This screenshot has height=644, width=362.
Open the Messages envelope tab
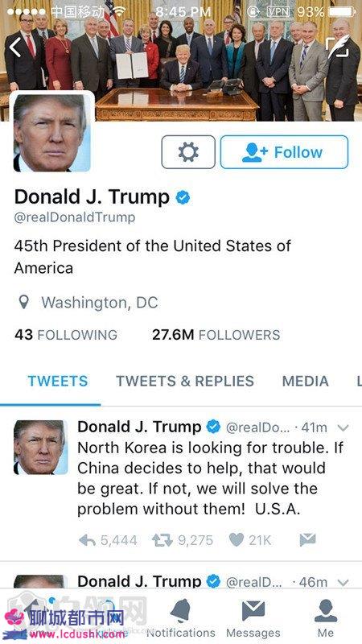click(253, 617)
